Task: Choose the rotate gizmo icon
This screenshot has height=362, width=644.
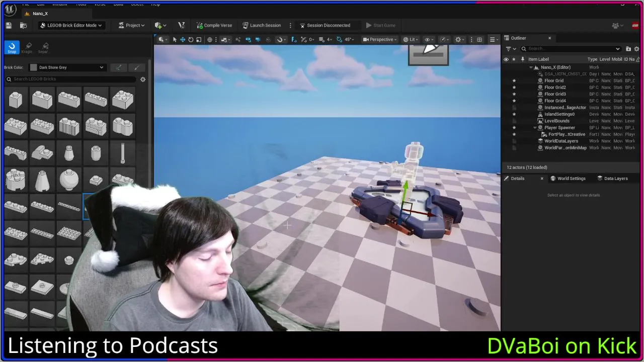Action: (191, 39)
